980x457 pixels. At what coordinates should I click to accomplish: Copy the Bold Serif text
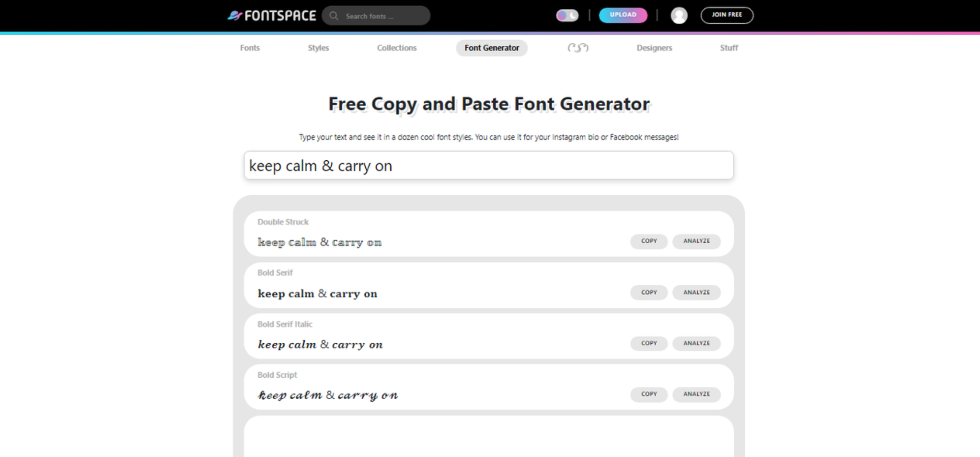649,292
